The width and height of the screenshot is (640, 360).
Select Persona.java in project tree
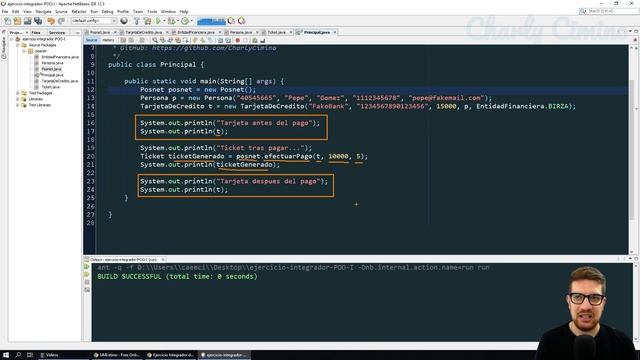click(52, 63)
